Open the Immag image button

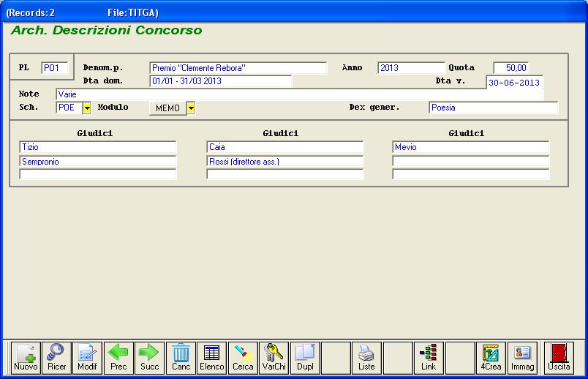tap(522, 358)
